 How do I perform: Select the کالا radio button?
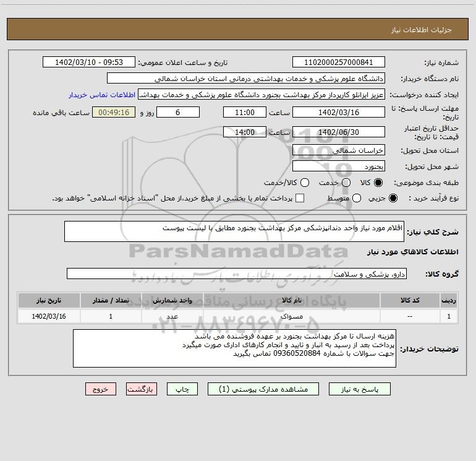pyautogui.click(x=378, y=183)
